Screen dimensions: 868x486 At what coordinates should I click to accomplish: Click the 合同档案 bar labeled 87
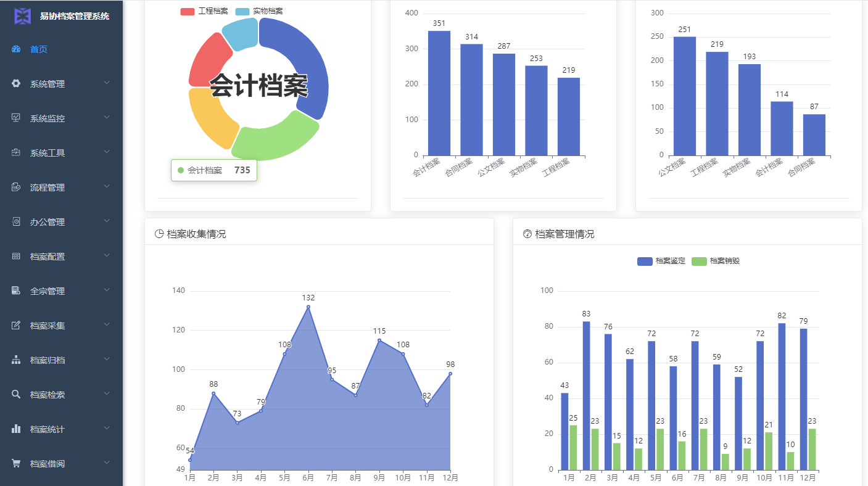[x=814, y=135]
